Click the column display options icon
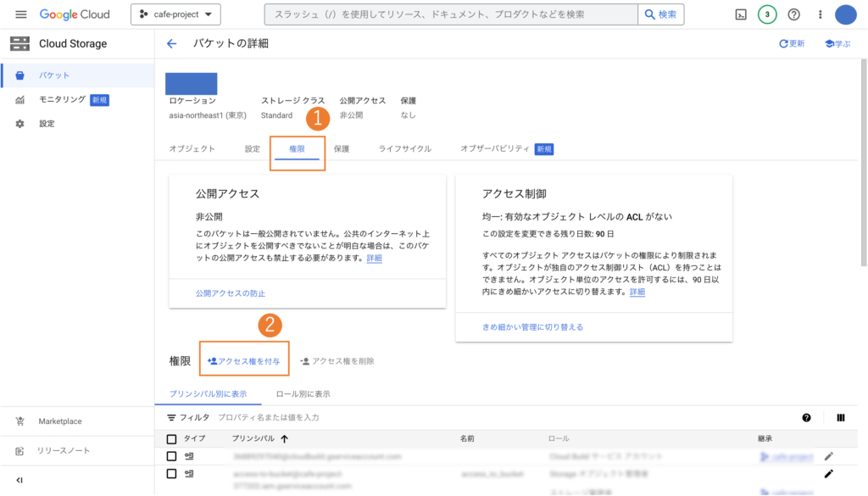This screenshot has height=496, width=868. (841, 418)
